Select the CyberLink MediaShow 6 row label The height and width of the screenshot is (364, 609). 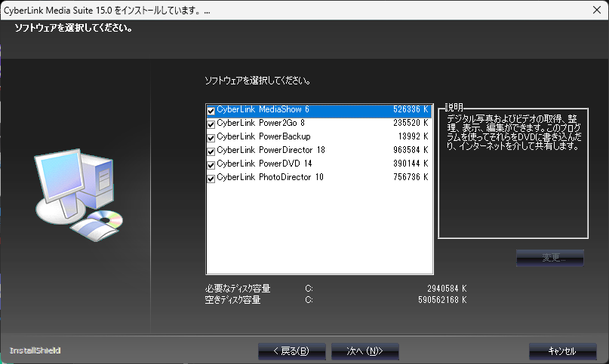point(263,109)
